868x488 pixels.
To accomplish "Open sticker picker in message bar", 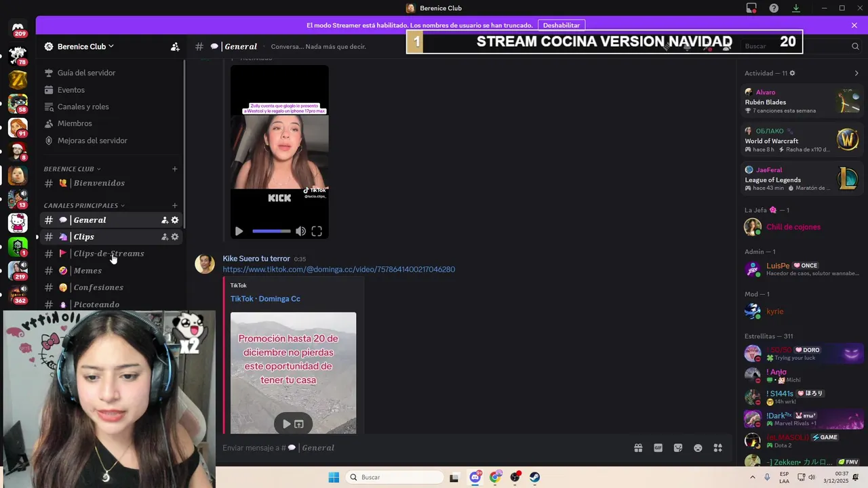I will tap(678, 448).
